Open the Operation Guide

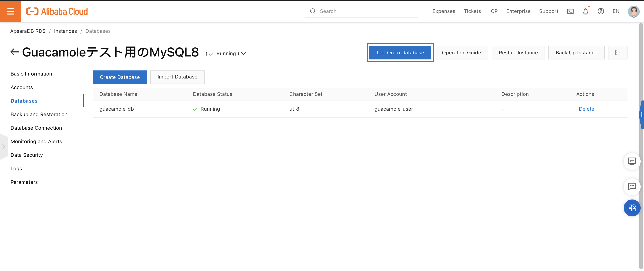461,52
